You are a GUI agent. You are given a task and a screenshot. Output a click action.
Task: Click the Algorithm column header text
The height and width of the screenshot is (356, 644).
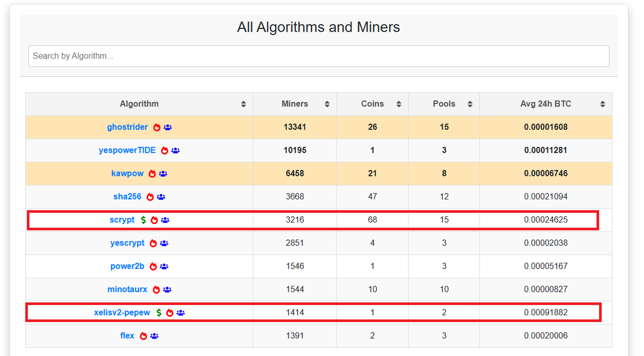tap(139, 104)
